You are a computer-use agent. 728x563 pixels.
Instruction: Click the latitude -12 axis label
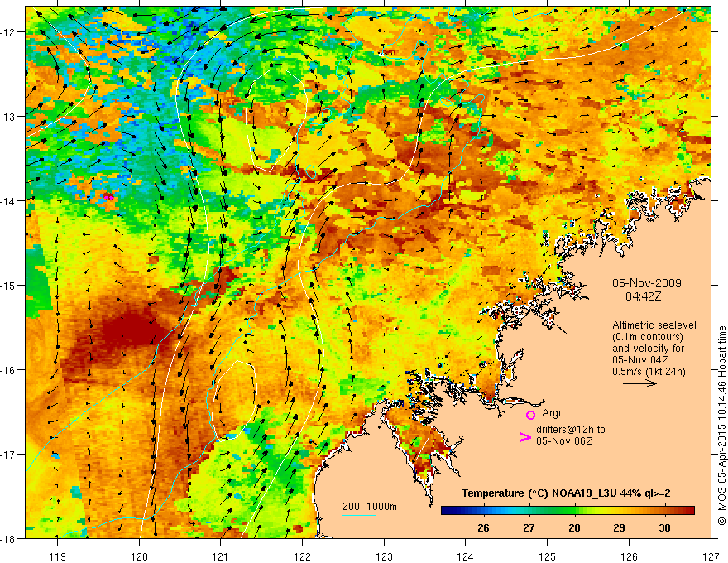tap(9, 32)
